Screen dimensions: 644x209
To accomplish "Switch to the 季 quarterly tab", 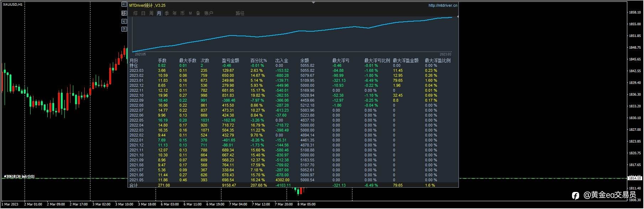I will point(167,14).
